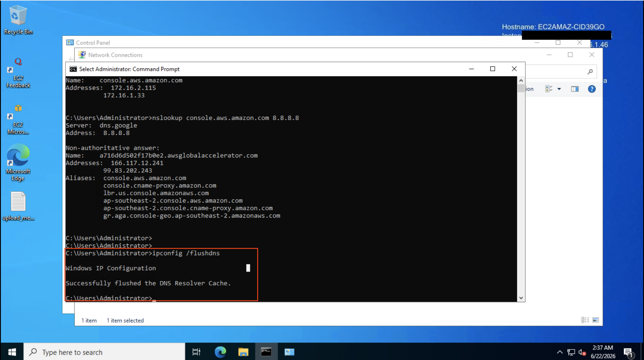This screenshot has width=644, height=360.
Task: Switch to Command Prompt taskbar button
Action: click(266, 351)
